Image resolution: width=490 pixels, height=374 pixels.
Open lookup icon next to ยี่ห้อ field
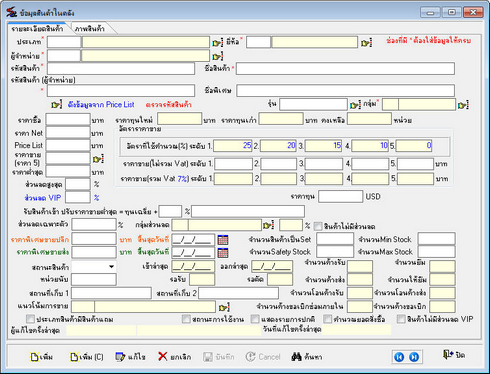click(x=366, y=43)
